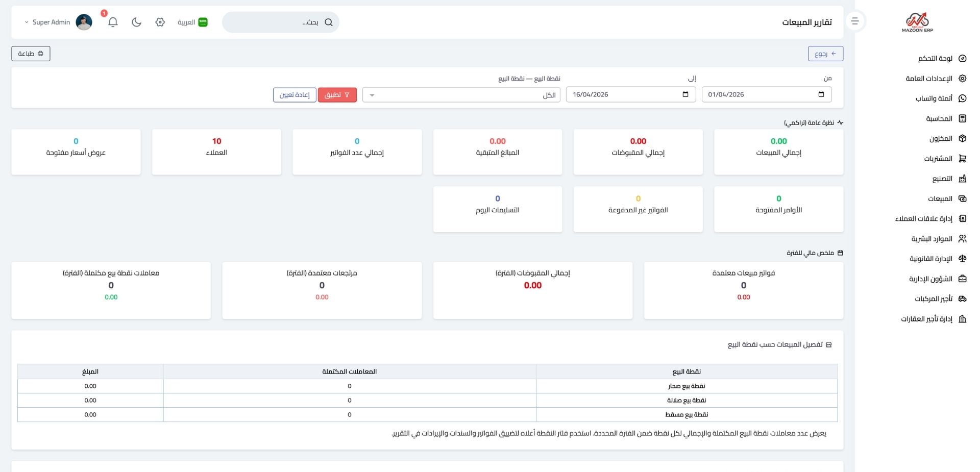Click the legal management scales icon
Viewport: 980px width, 472px height.
pos(962,259)
